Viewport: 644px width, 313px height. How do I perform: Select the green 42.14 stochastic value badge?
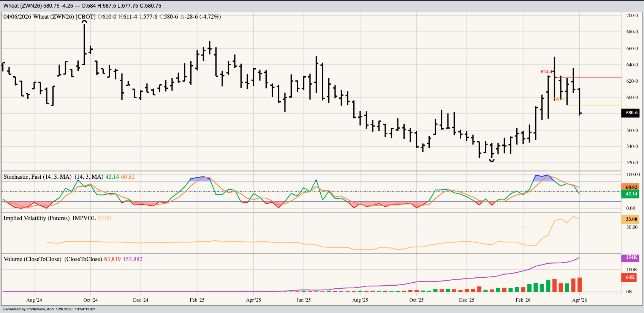[x=631, y=194]
